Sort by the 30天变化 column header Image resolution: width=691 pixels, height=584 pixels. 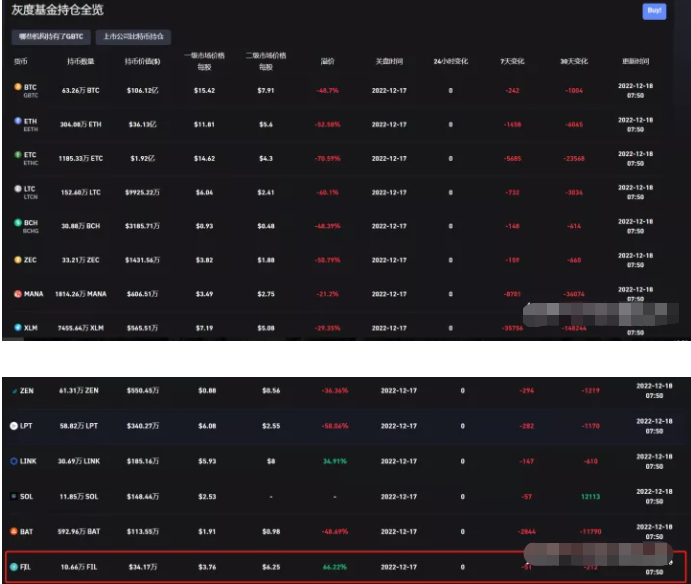(x=573, y=61)
